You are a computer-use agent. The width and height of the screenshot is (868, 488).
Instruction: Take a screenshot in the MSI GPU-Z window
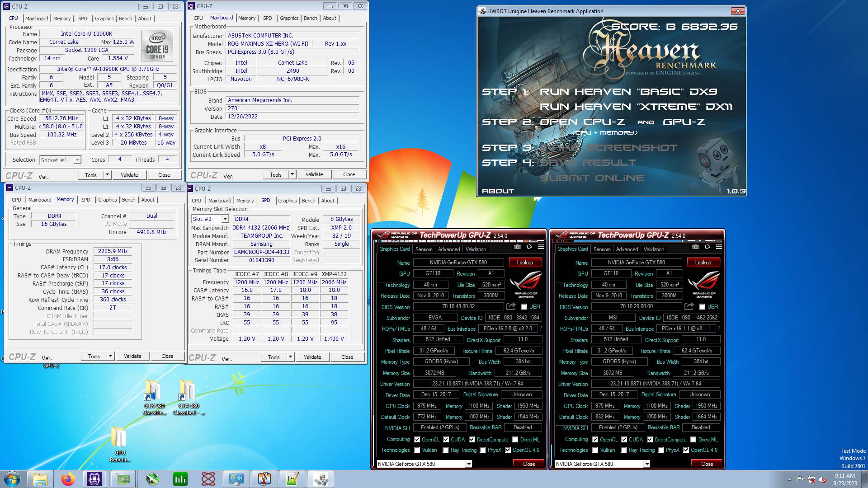click(696, 247)
